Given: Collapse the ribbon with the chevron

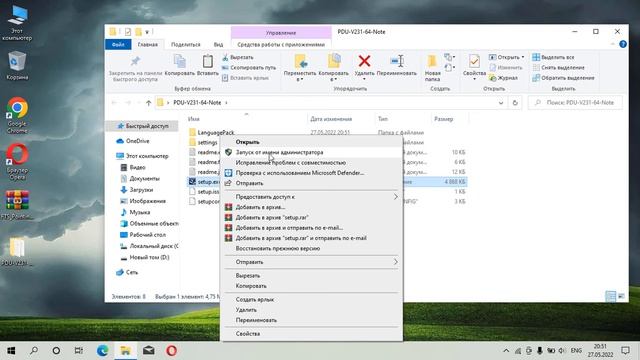Looking at the screenshot, I should [613, 44].
